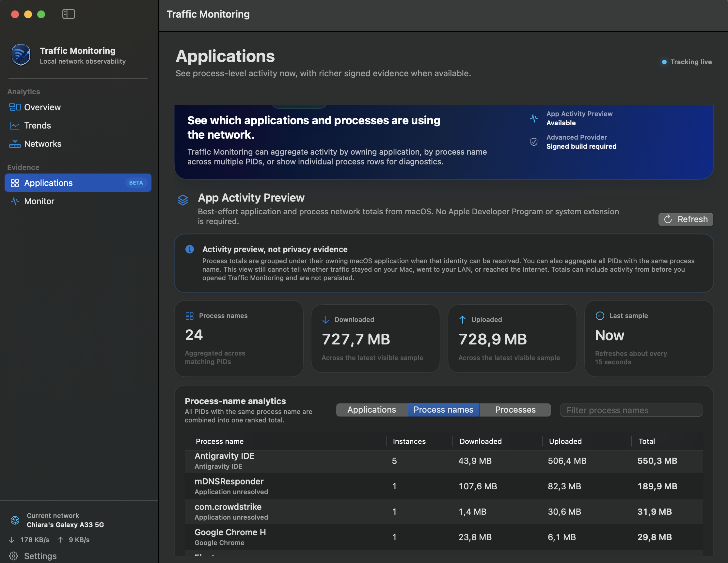Click the layers icon beside App Activity Preview

tap(183, 200)
